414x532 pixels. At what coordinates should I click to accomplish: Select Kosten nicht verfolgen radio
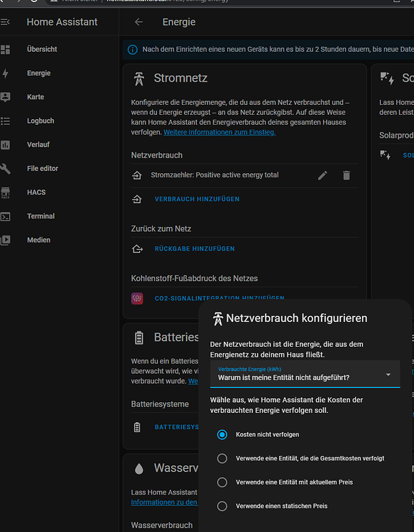click(x=222, y=435)
